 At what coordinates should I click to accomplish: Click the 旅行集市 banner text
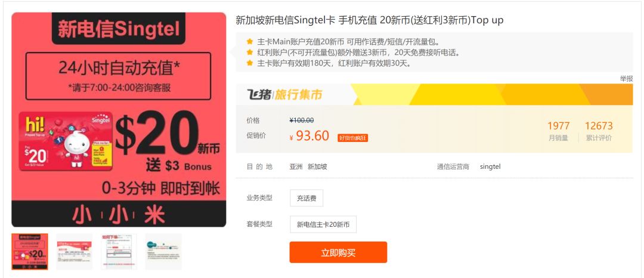[299, 95]
